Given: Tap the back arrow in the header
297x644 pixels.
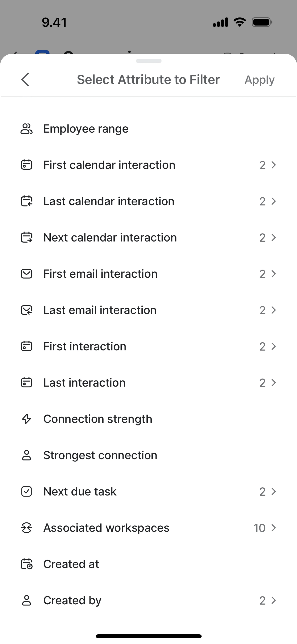Looking at the screenshot, I should pyautogui.click(x=25, y=80).
